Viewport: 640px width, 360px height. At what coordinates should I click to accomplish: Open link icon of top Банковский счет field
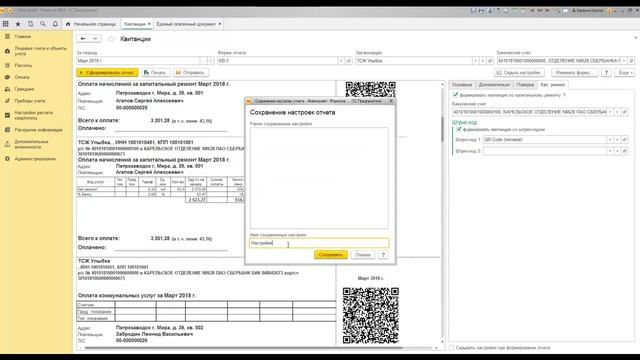[x=631, y=61]
